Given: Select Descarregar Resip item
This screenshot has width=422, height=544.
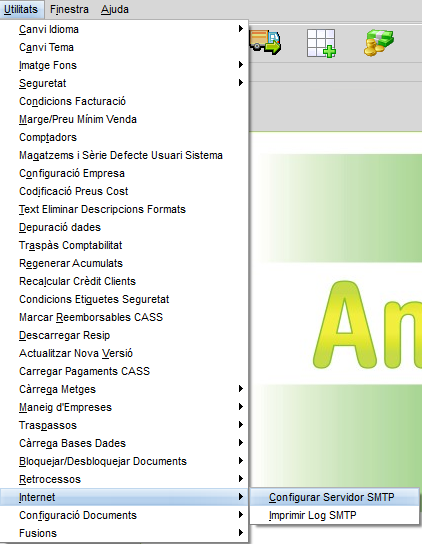Looking at the screenshot, I should 124,335.
